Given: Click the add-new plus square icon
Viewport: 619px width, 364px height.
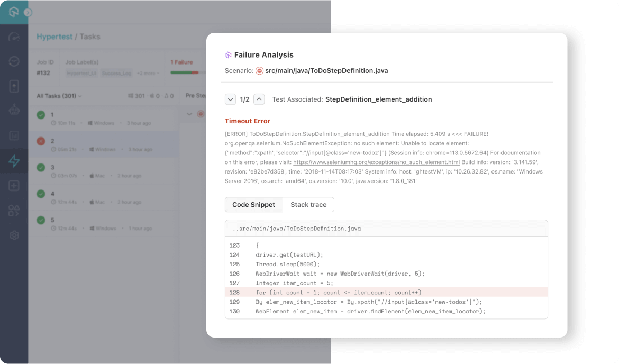Looking at the screenshot, I should click(14, 186).
